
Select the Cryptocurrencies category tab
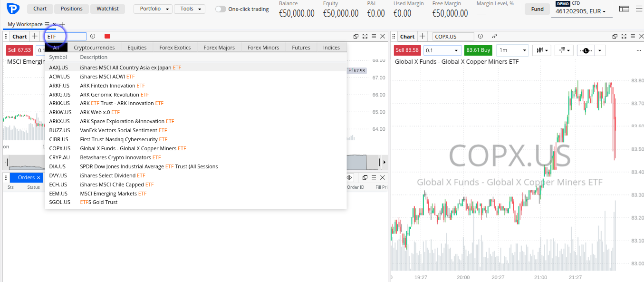click(94, 47)
